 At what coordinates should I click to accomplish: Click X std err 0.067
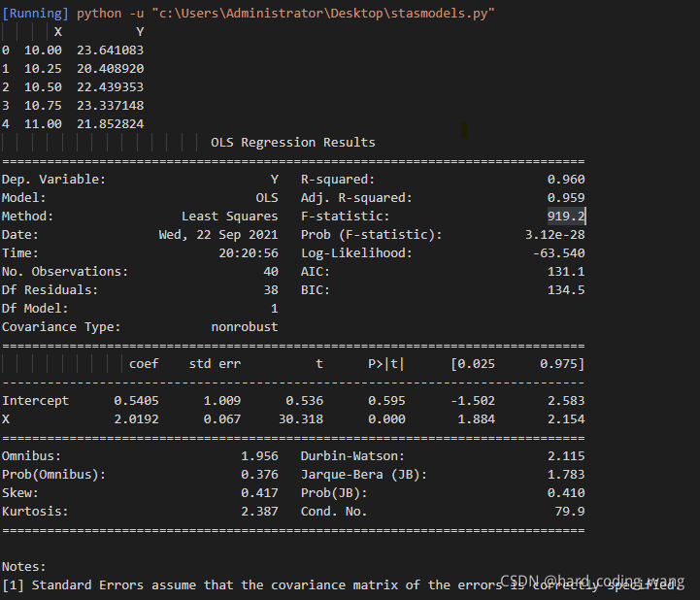point(222,418)
